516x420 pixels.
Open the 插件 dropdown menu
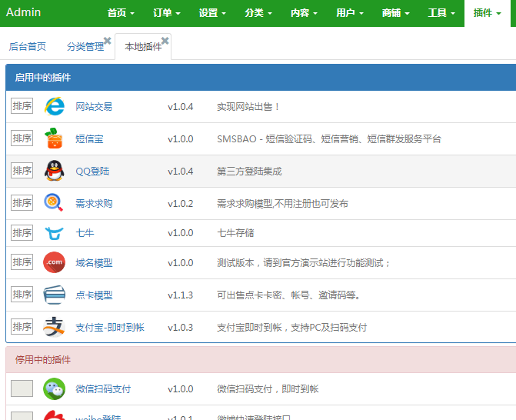pyautogui.click(x=487, y=13)
